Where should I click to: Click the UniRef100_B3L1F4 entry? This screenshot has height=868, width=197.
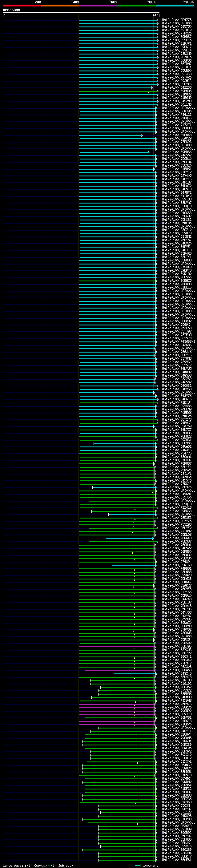(177, 467)
